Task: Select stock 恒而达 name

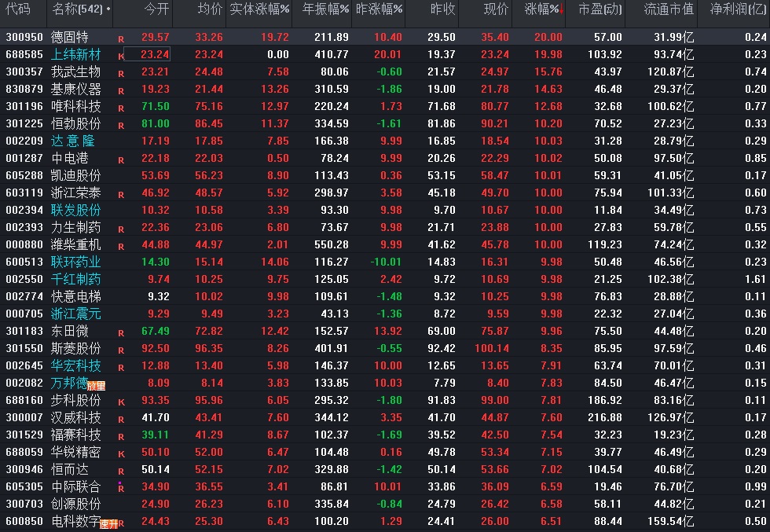Action: 70,469
